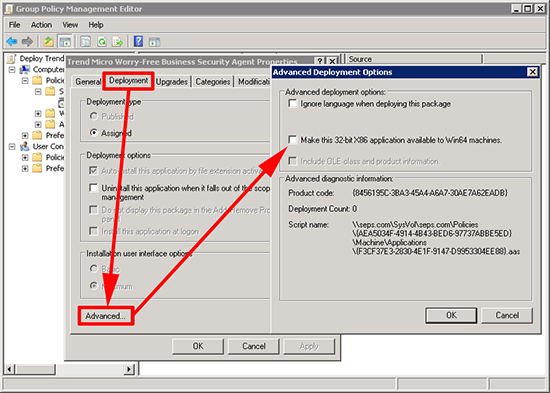Click the tree pane horizontal scrollbar thumb
The height and width of the screenshot is (393, 550).
click(35, 369)
